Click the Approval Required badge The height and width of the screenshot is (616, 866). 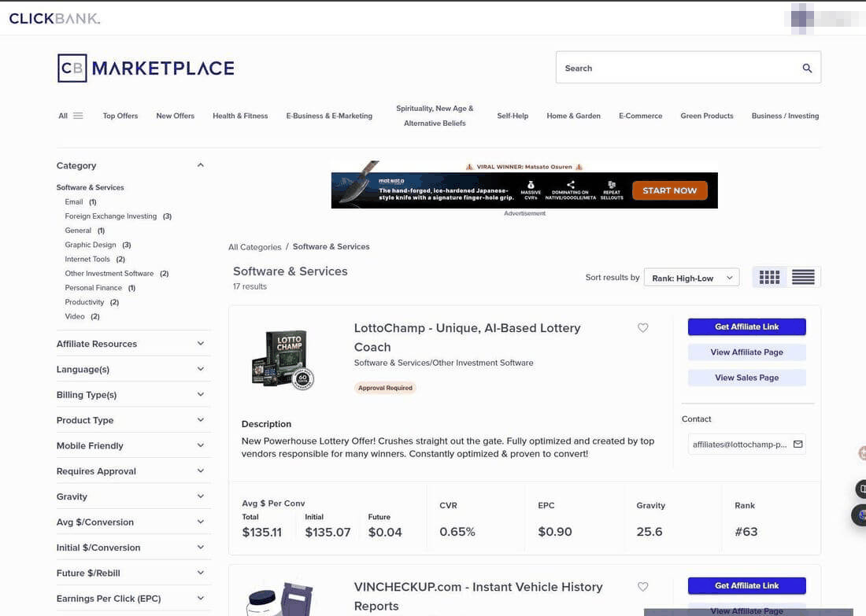tap(385, 388)
